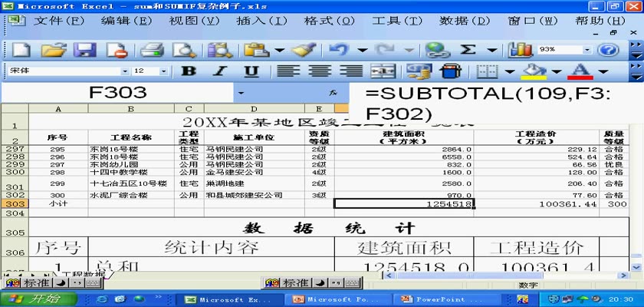Click the AutoSum sigma icon
644x307 pixels.
[468, 50]
